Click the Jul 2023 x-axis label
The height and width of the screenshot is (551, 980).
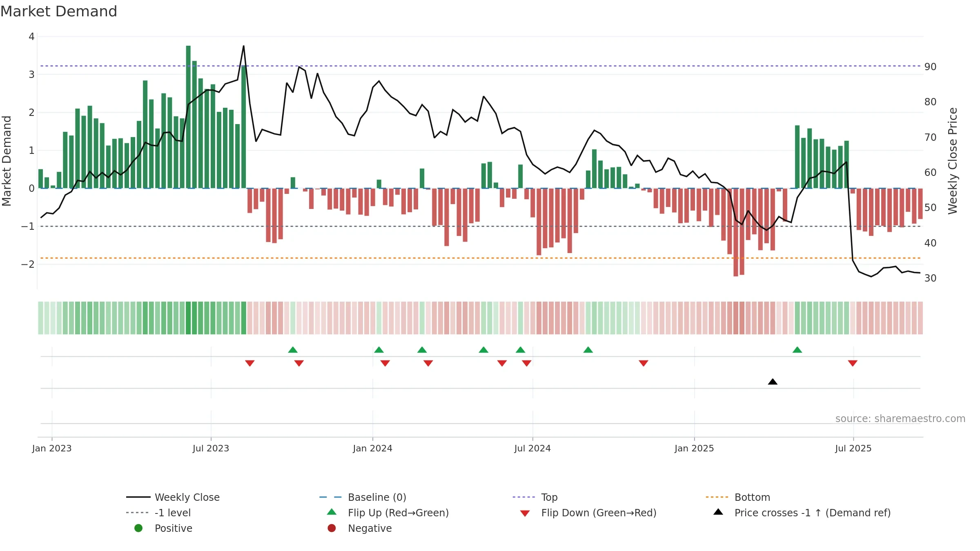coord(211,448)
